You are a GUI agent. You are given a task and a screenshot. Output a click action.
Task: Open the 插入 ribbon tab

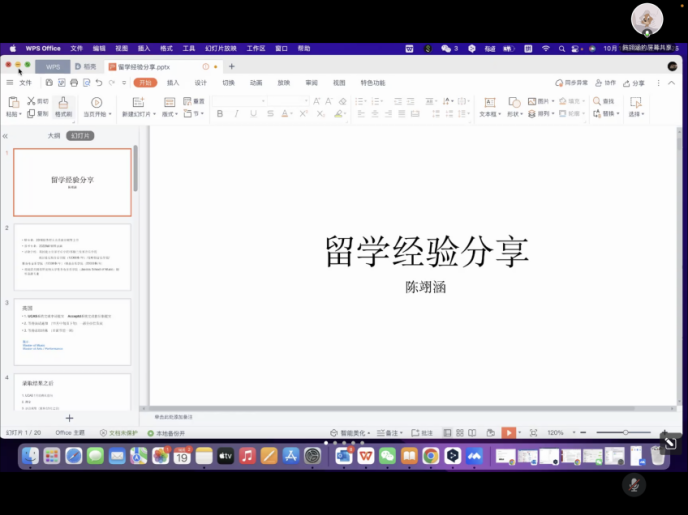tap(173, 83)
